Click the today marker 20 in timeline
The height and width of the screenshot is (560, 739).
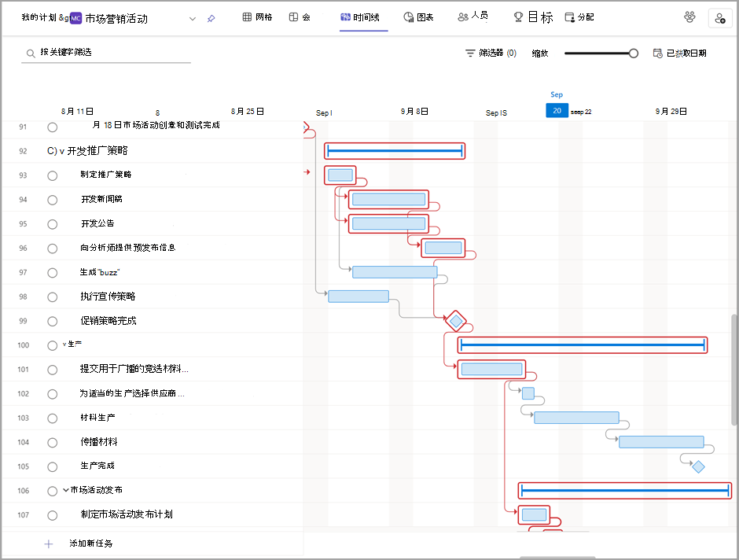pos(557,110)
